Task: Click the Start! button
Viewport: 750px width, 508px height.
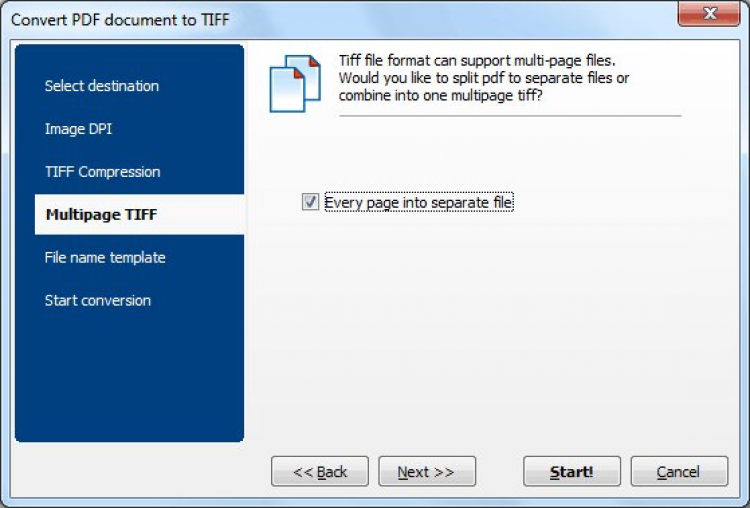Action: (x=571, y=472)
